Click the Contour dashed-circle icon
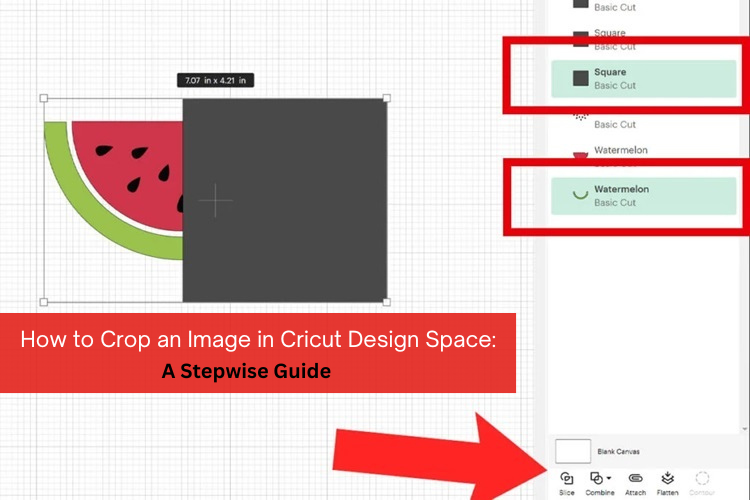The height and width of the screenshot is (500, 750). click(702, 478)
